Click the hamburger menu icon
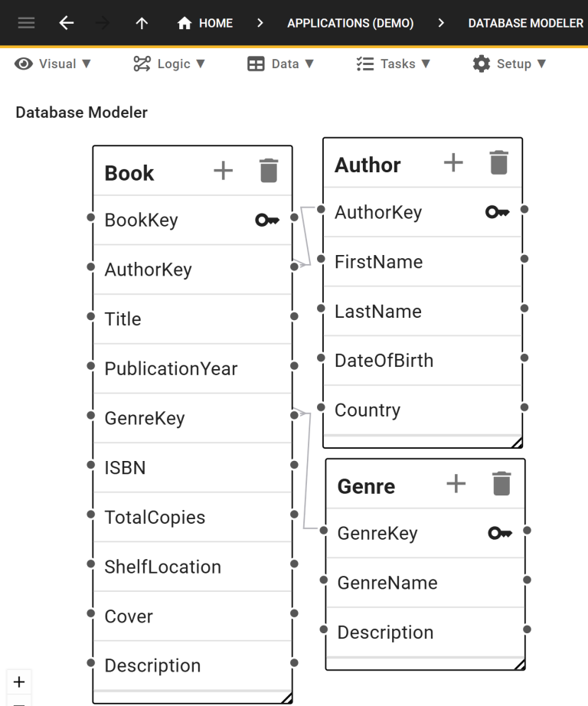This screenshot has width=588, height=706. 26,22
